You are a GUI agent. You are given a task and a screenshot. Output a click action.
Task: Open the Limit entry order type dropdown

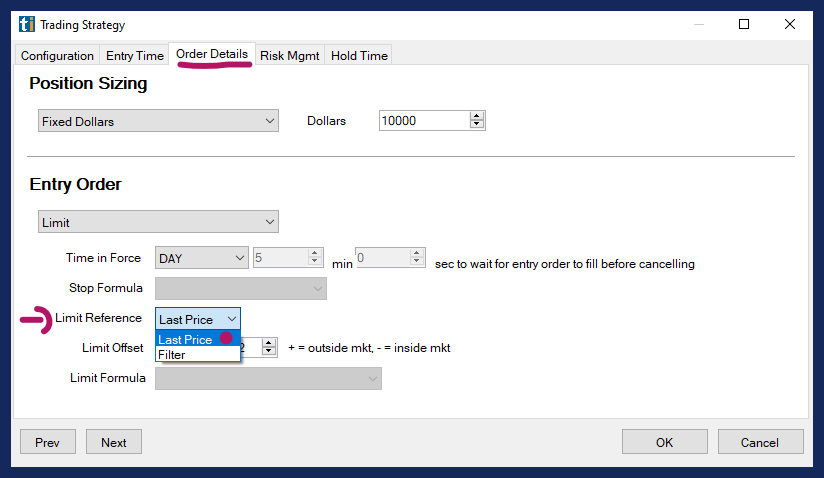(x=158, y=222)
